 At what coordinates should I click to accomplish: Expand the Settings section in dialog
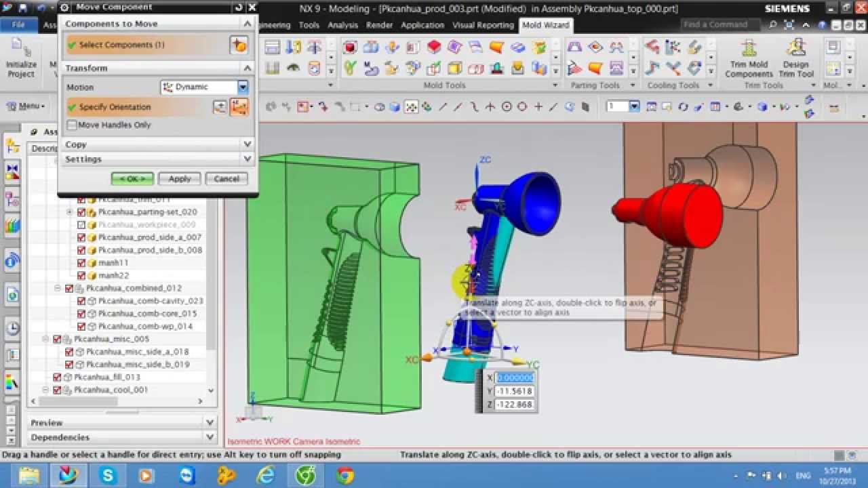(x=247, y=159)
